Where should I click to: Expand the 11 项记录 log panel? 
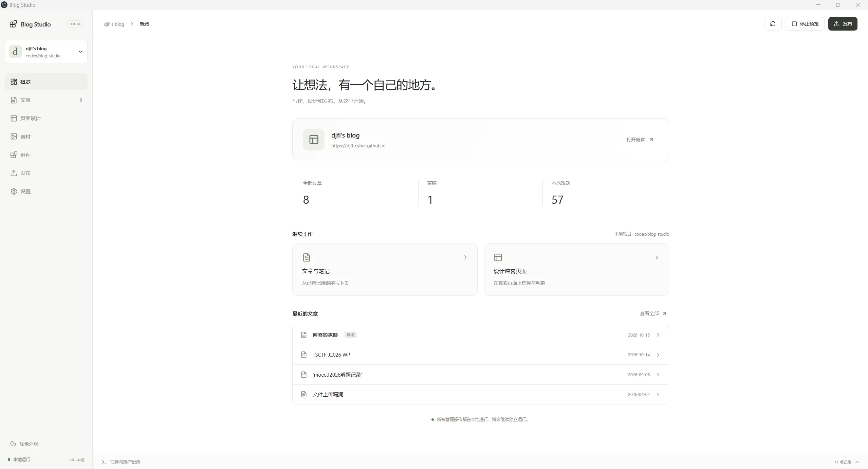[847, 462]
